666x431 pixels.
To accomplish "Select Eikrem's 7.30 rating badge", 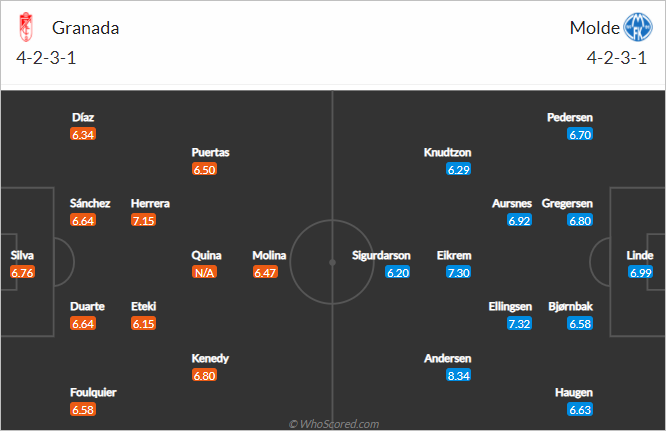I will 458,272.
